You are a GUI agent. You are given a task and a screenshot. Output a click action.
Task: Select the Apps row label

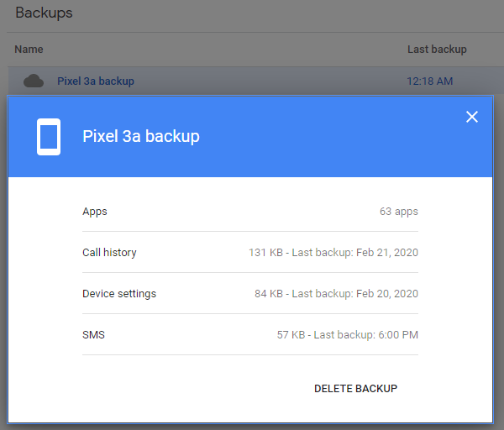[95, 212]
